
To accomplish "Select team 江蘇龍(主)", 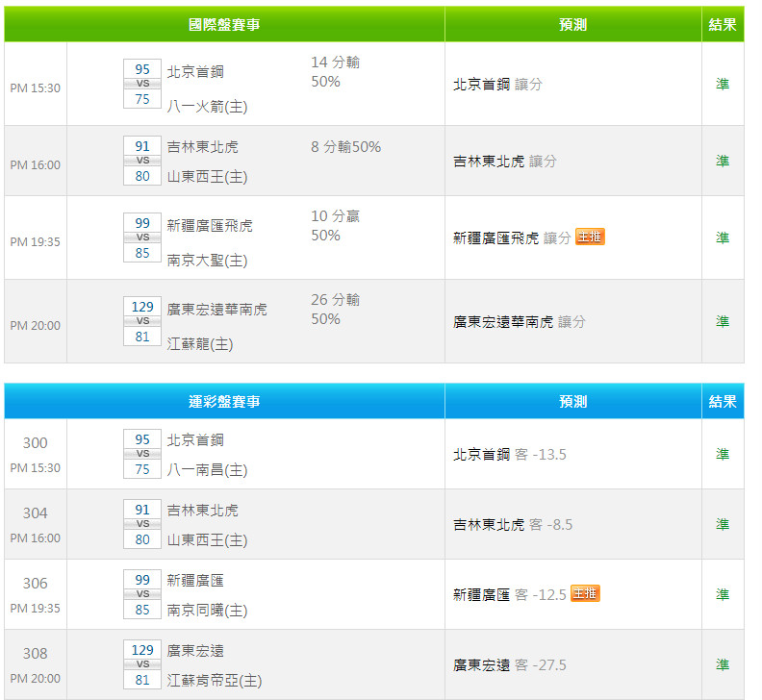I will [x=200, y=344].
